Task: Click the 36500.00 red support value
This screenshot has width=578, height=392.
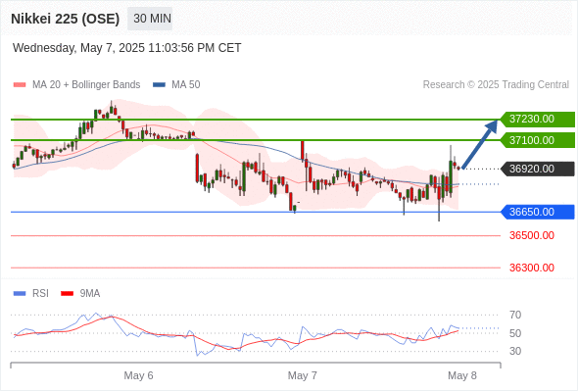Action: point(532,235)
